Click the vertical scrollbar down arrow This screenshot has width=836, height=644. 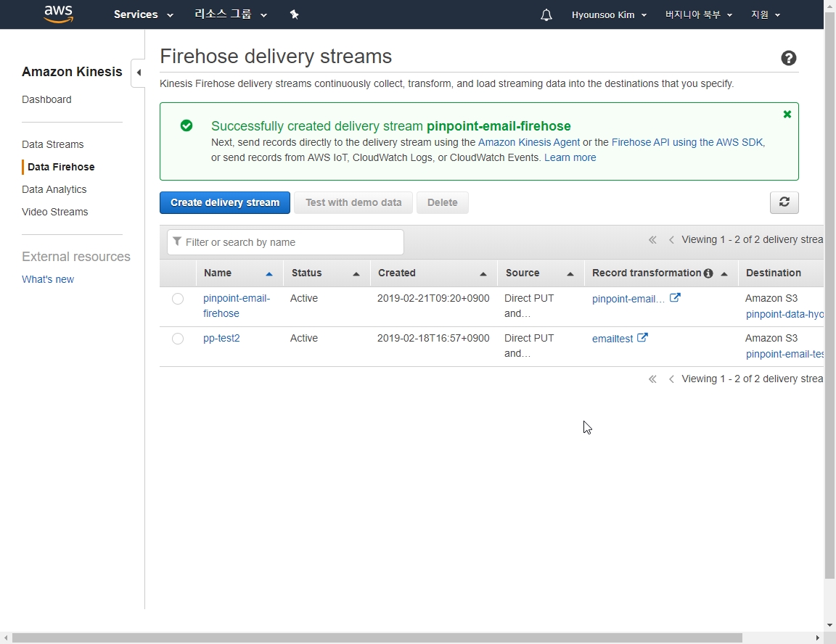[829, 625]
